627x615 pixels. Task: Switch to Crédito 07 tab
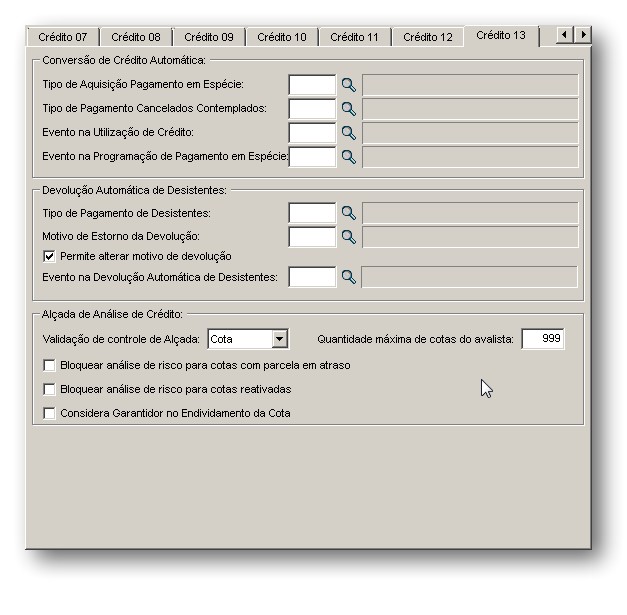[63, 37]
